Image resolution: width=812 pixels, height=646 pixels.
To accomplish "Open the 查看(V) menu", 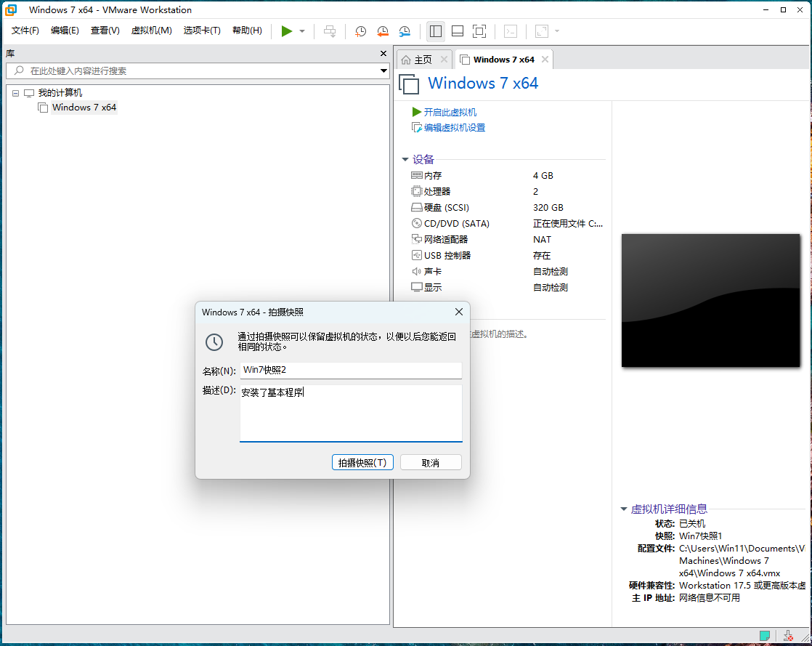I will [105, 31].
